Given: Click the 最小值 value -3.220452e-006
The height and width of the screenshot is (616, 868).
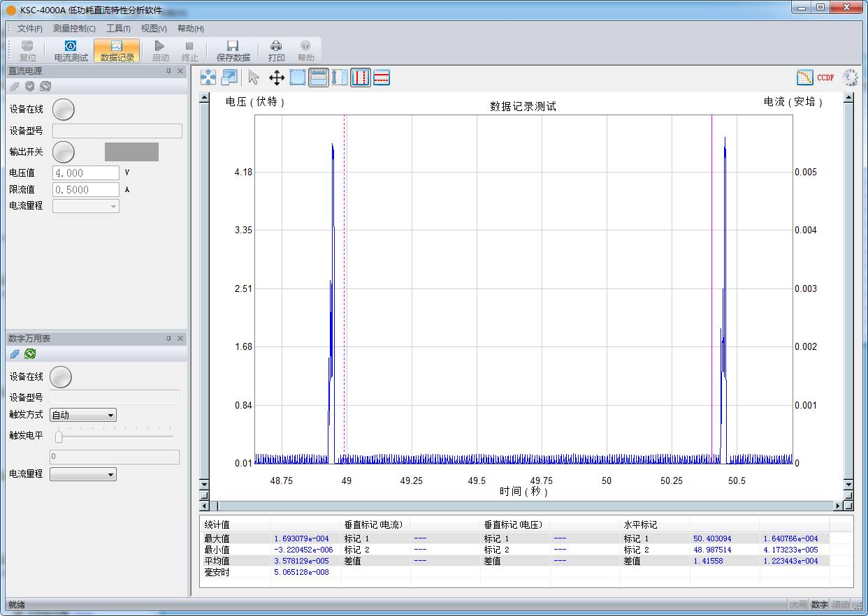Looking at the screenshot, I should (x=303, y=550).
